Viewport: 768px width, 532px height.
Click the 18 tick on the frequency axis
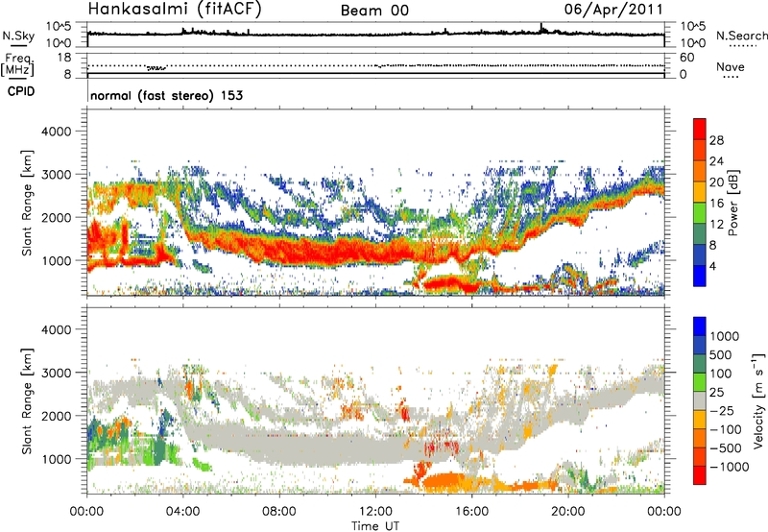[x=64, y=58]
